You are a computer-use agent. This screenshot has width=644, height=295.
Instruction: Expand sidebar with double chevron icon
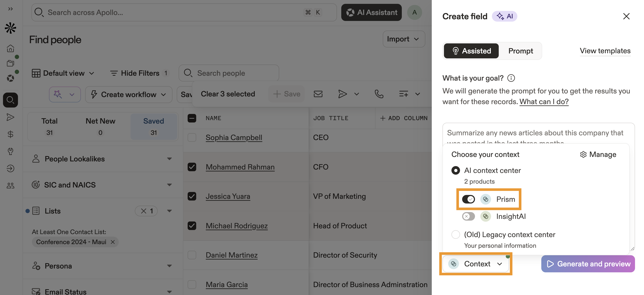coord(10,9)
